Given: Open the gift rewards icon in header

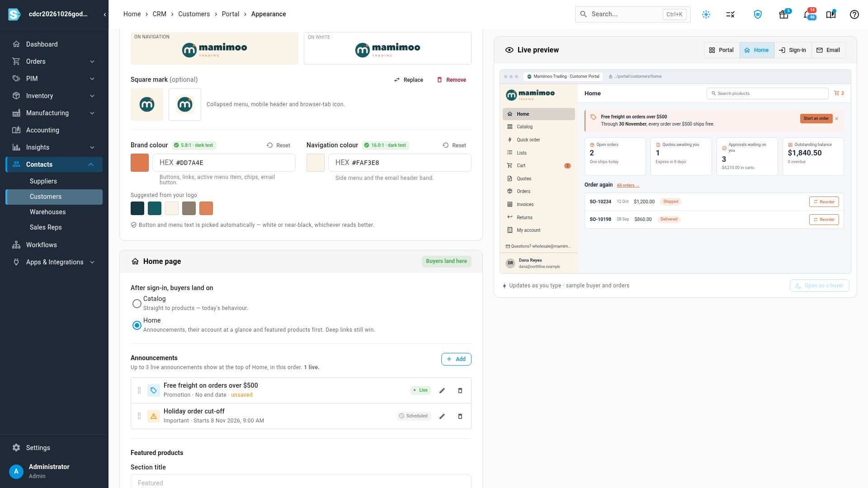Looking at the screenshot, I should 784,14.
